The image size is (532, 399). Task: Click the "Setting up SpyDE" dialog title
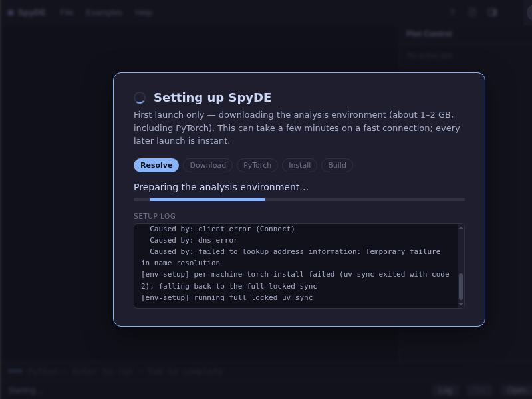212,98
